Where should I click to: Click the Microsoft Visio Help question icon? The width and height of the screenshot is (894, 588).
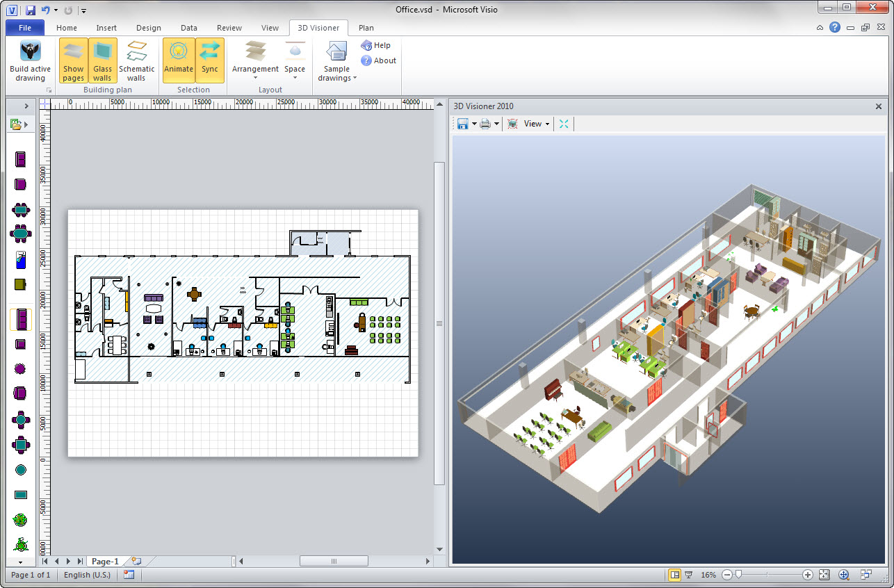coord(835,28)
